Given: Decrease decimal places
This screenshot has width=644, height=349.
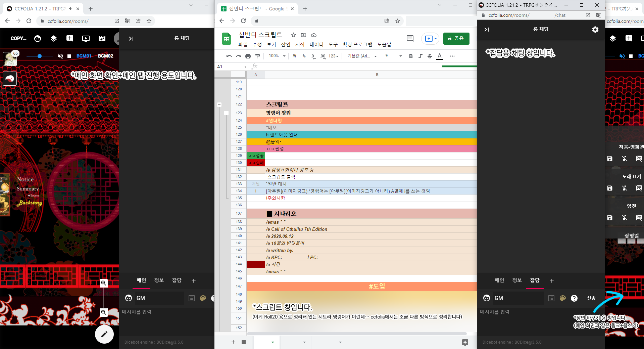Looking at the screenshot, I should [x=313, y=56].
